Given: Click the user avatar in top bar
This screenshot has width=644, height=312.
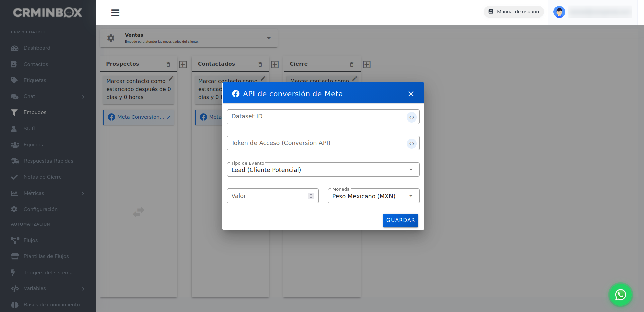Looking at the screenshot, I should 559,12.
